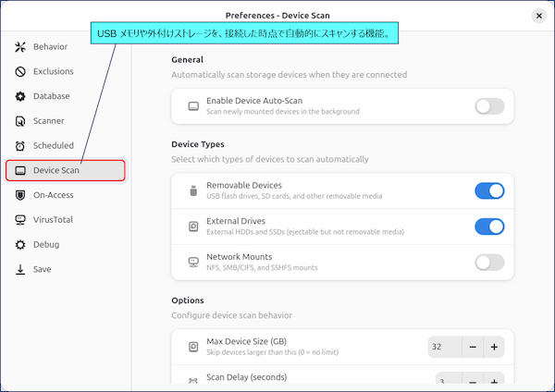Turn off Removable Devices switch
Viewport: 555px width, 392px height.
pos(489,190)
